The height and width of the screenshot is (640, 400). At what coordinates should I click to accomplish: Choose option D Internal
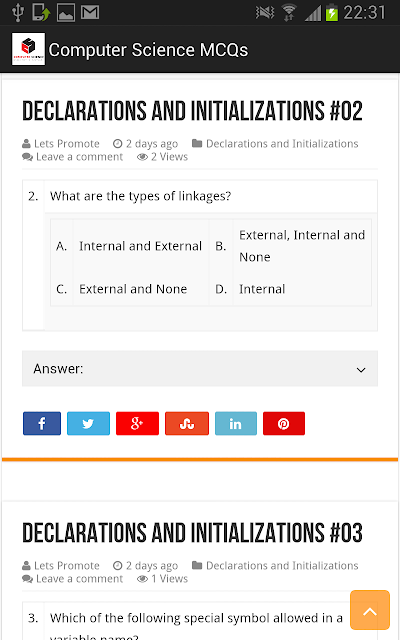pyautogui.click(x=262, y=289)
